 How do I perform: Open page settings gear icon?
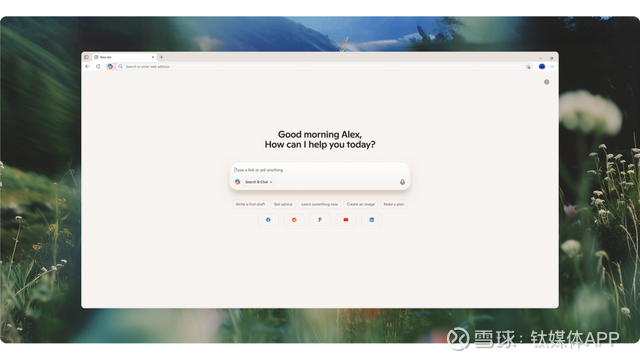547,82
